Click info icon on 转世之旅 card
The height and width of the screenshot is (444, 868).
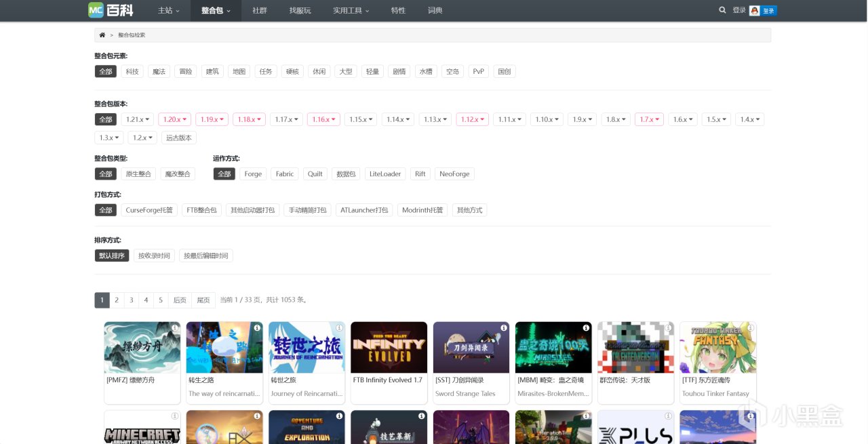[339, 327]
